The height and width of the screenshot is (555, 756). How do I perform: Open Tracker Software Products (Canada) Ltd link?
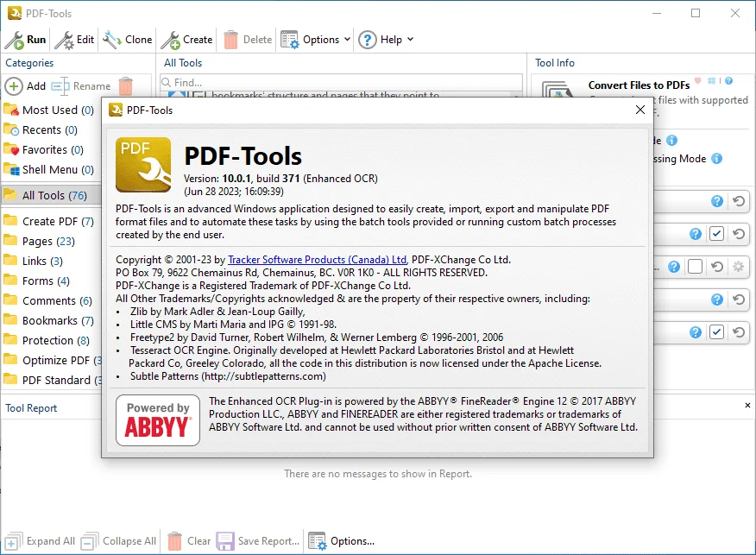click(x=318, y=260)
